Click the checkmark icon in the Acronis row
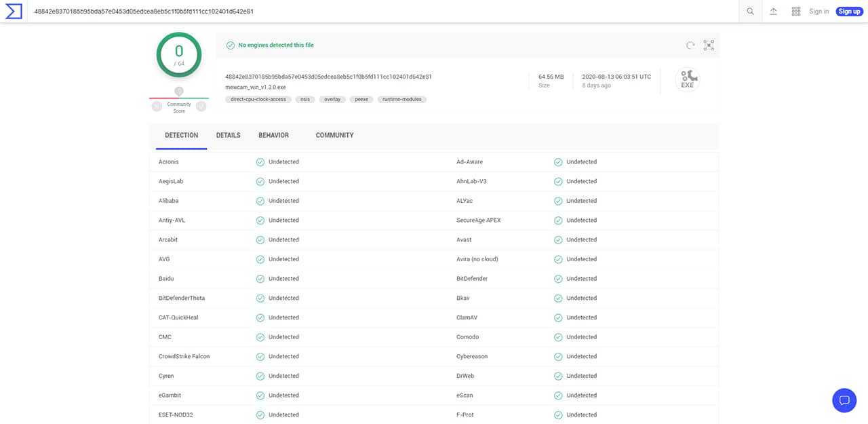Image resolution: width=868 pixels, height=424 pixels. [260, 162]
